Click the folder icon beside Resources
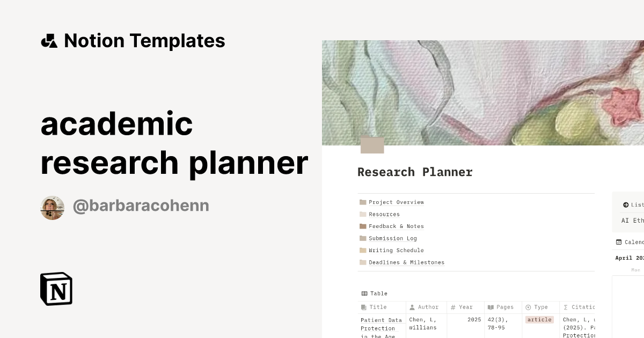The image size is (644, 338). coord(363,214)
